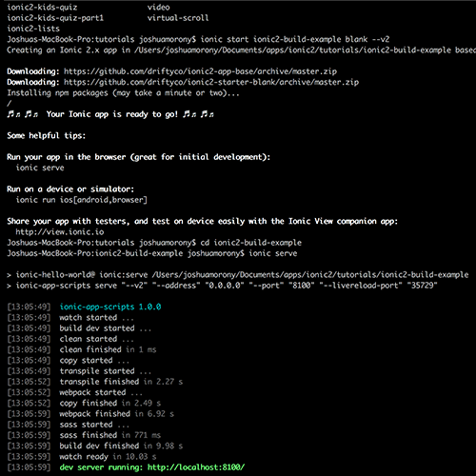The height and width of the screenshot is (476, 476).
Task: Click the 'build dev finished in 9.98 s' line
Action: (x=121, y=446)
